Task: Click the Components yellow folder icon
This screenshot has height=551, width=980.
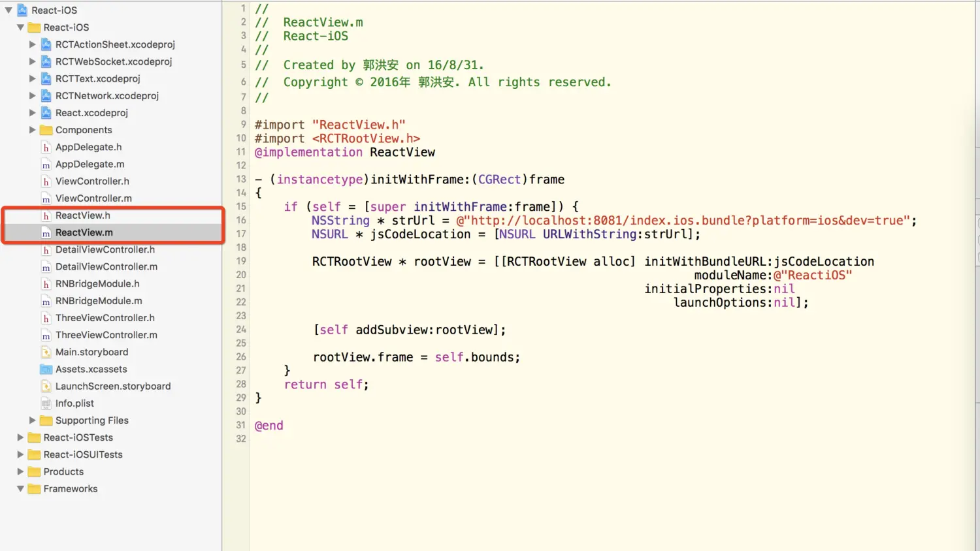Action: (x=46, y=130)
